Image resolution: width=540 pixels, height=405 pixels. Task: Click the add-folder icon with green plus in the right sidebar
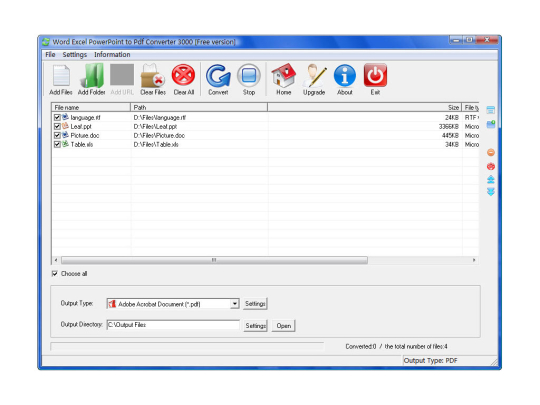(491, 124)
